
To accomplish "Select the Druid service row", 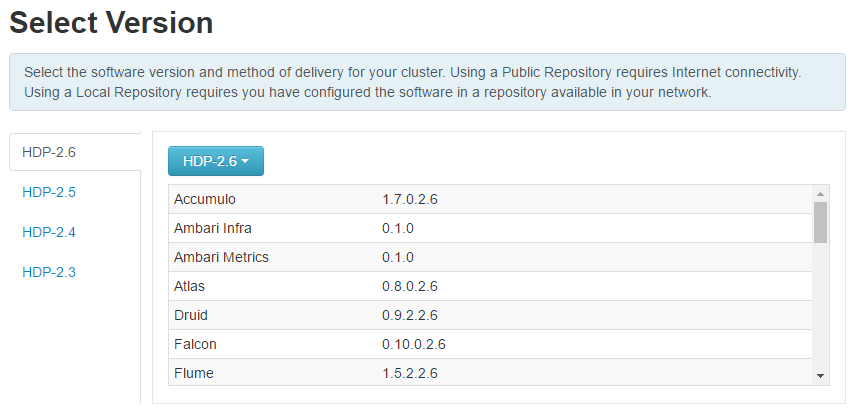I will click(490, 315).
